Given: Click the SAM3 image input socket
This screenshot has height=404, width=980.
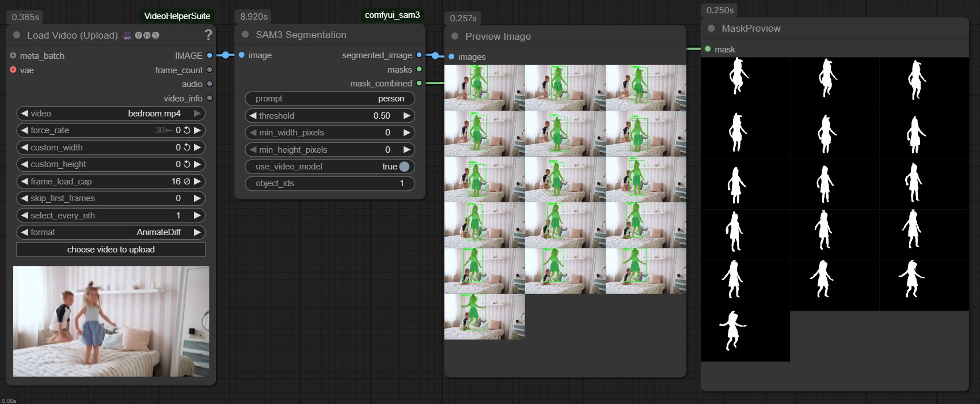Looking at the screenshot, I should pos(242,55).
